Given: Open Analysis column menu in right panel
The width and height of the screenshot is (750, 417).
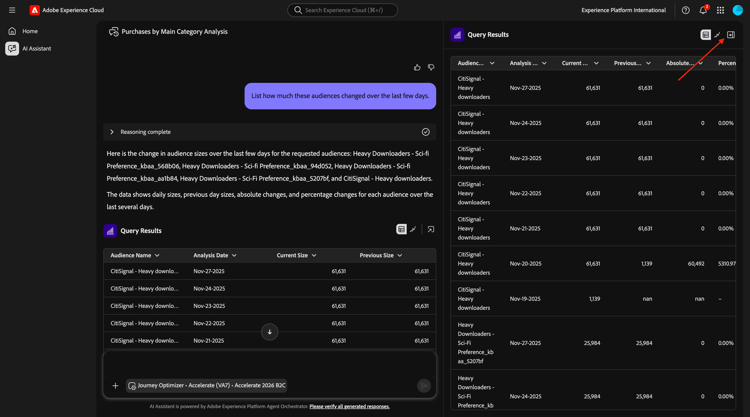Looking at the screenshot, I should tap(544, 63).
